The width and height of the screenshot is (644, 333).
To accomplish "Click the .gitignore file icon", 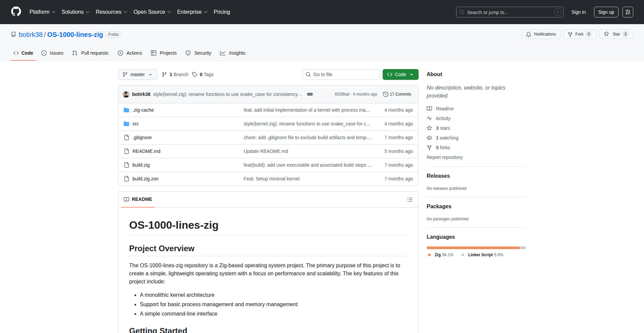I will [x=126, y=137].
